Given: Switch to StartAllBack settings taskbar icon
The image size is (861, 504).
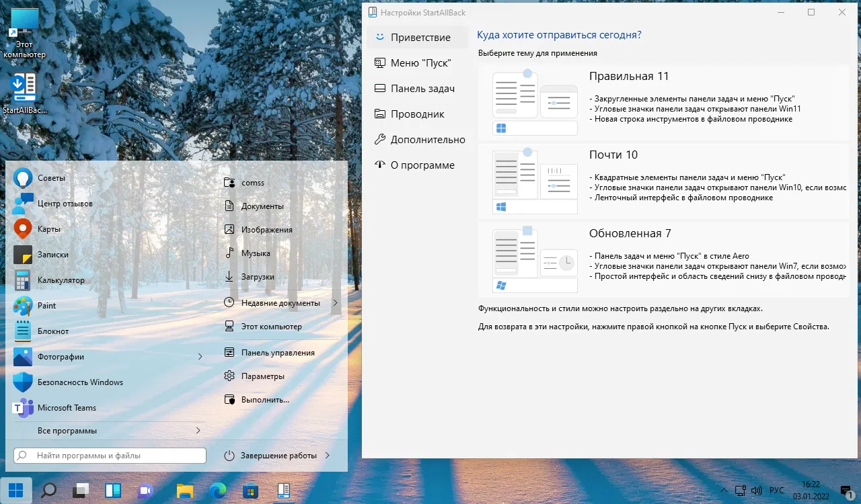Looking at the screenshot, I should click(x=283, y=491).
